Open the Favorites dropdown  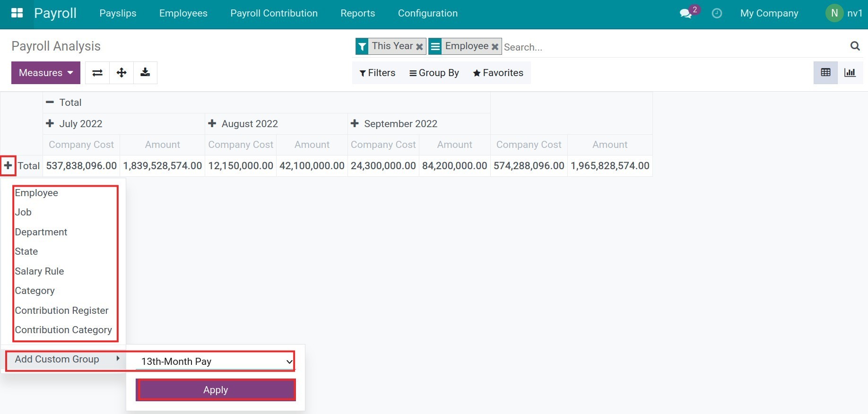[498, 73]
